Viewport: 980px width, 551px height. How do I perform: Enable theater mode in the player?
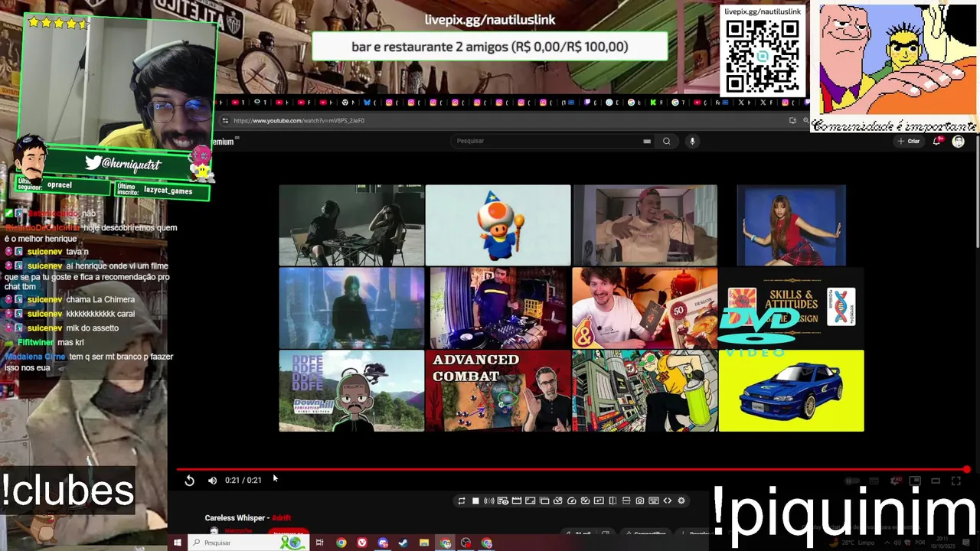click(936, 481)
